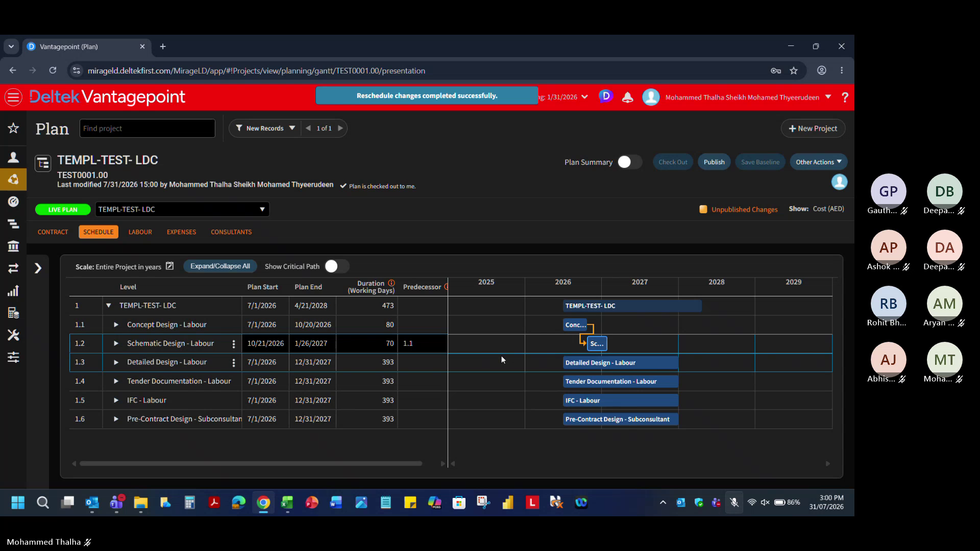This screenshot has height=551, width=980.
Task: Expand the Tender Documentation - Labour row
Action: [116, 381]
